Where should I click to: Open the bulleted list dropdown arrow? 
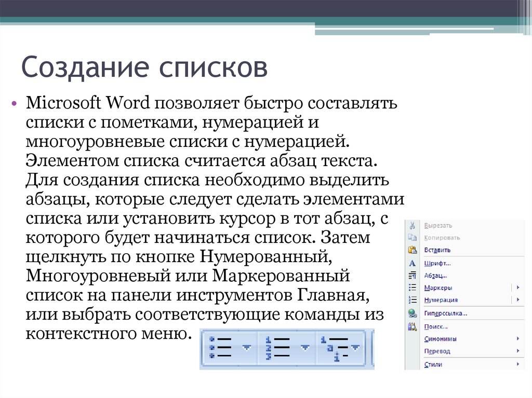tap(247, 348)
